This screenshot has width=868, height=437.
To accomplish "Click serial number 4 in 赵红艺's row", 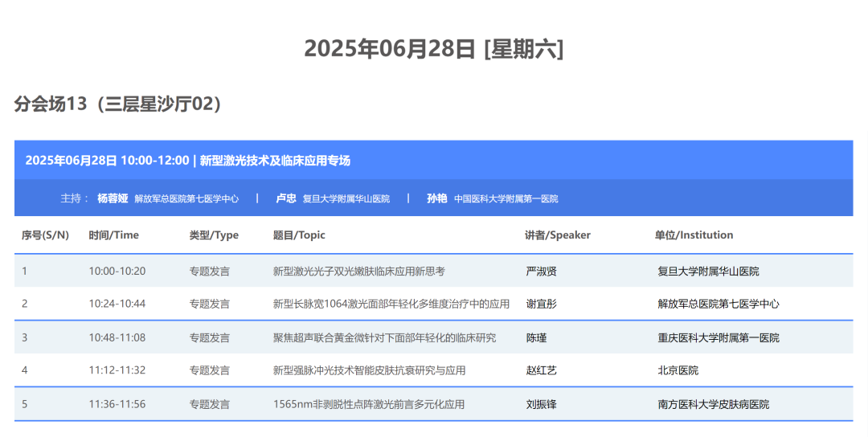I will click(24, 370).
